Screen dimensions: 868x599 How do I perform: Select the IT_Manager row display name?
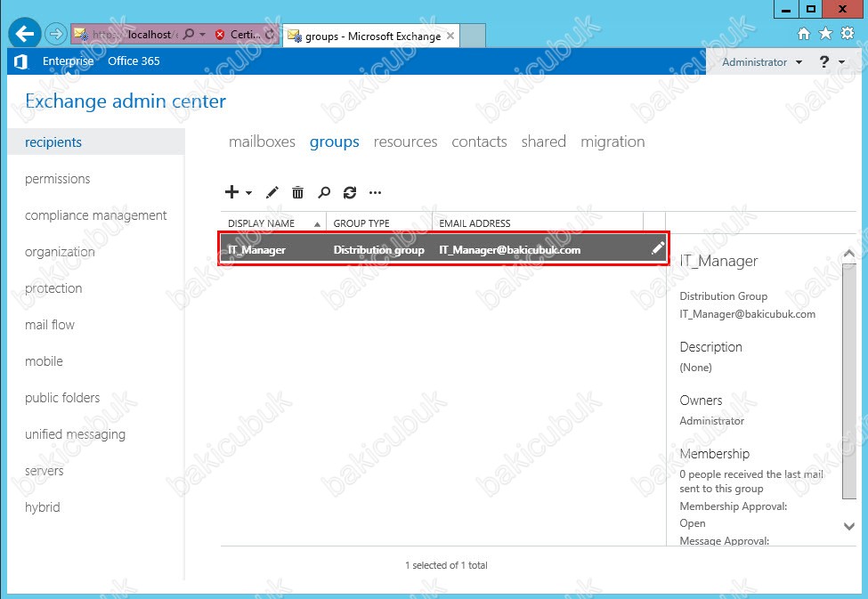coord(257,250)
